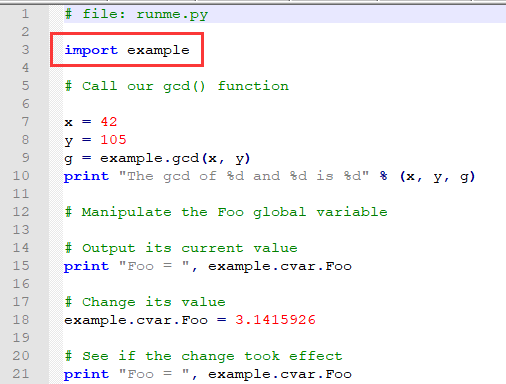The image size is (506, 384).
Task: Click comment '# Change its value'
Action: click(145, 302)
